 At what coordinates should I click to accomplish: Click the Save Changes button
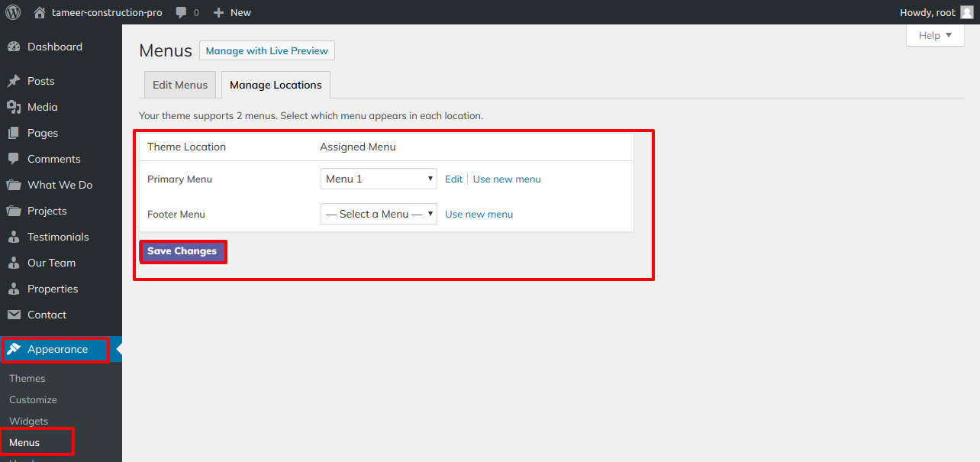tap(182, 251)
